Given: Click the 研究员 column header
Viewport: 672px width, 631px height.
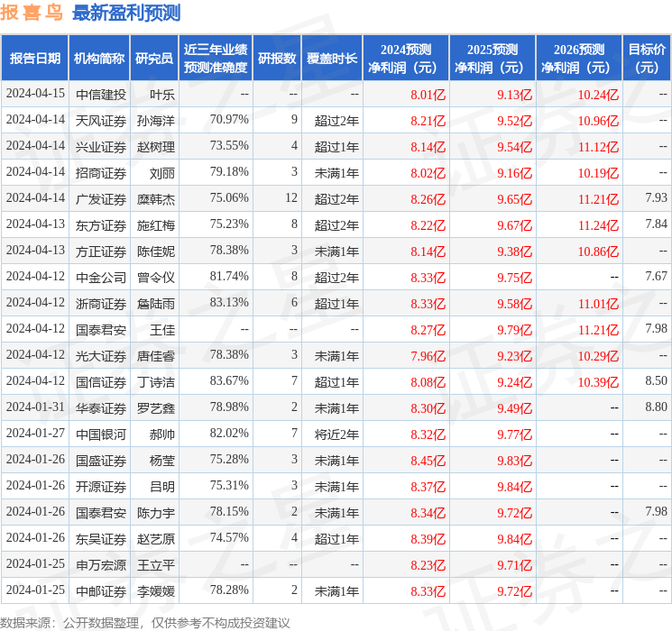Looking at the screenshot, I should click(x=153, y=59).
